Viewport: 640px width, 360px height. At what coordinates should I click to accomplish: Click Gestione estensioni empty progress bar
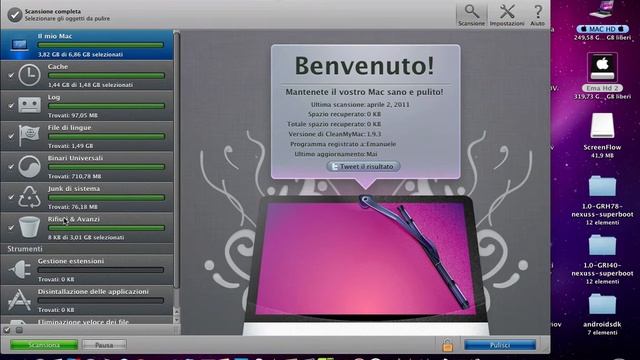pos(101,270)
